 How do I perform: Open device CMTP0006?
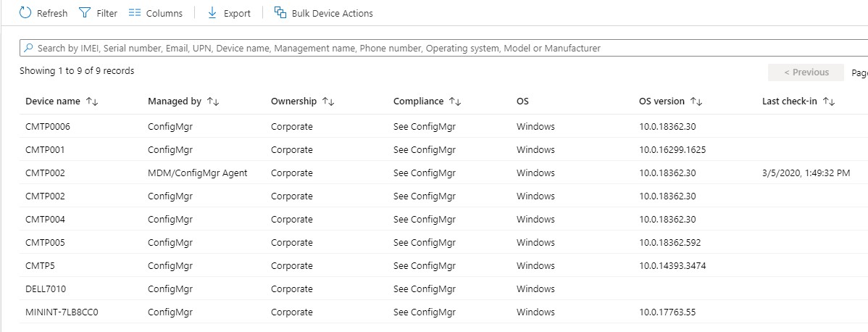click(x=48, y=127)
